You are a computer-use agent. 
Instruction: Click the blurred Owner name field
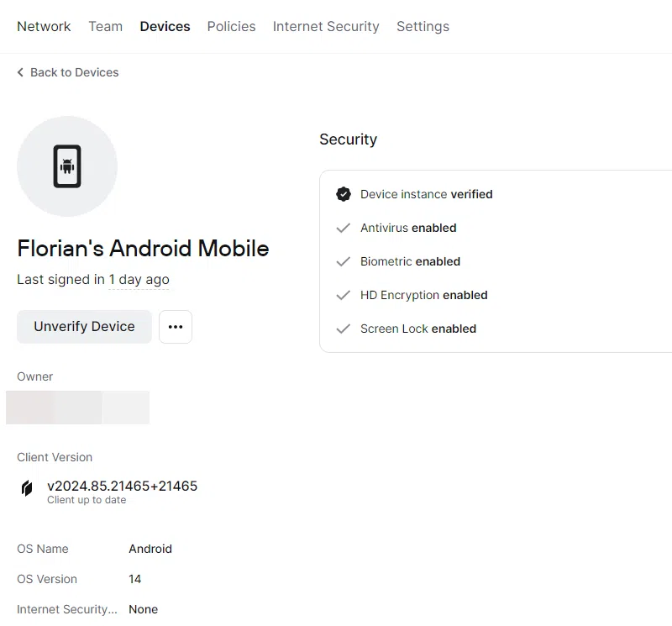(x=77, y=407)
